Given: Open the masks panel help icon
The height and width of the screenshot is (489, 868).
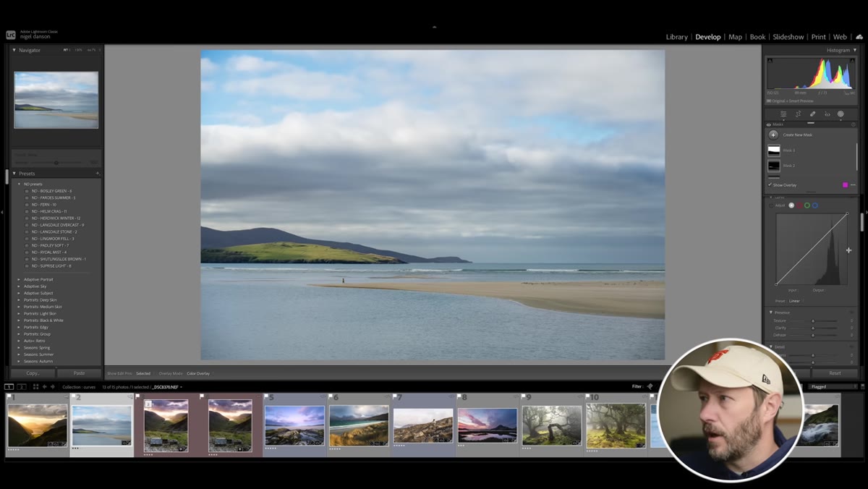Looking at the screenshot, I should pyautogui.click(x=853, y=124).
